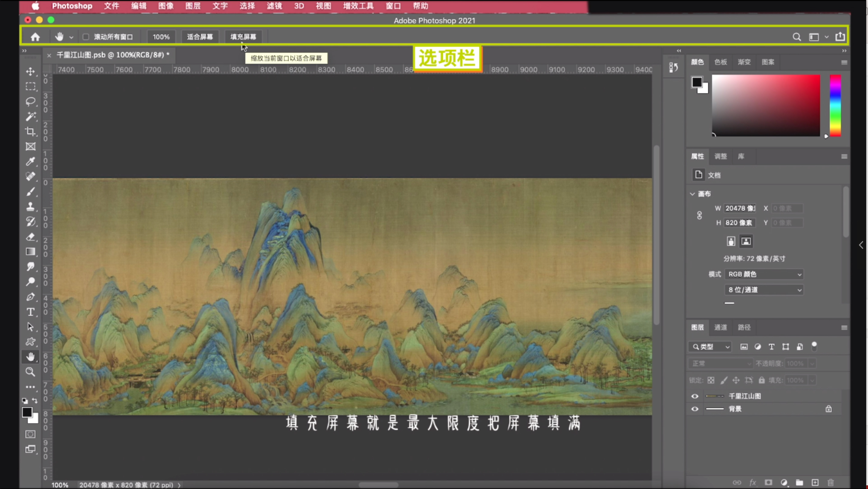Open the 8 位/通道 depth dropdown
Viewport: 868px width, 489px height.
[x=764, y=290]
